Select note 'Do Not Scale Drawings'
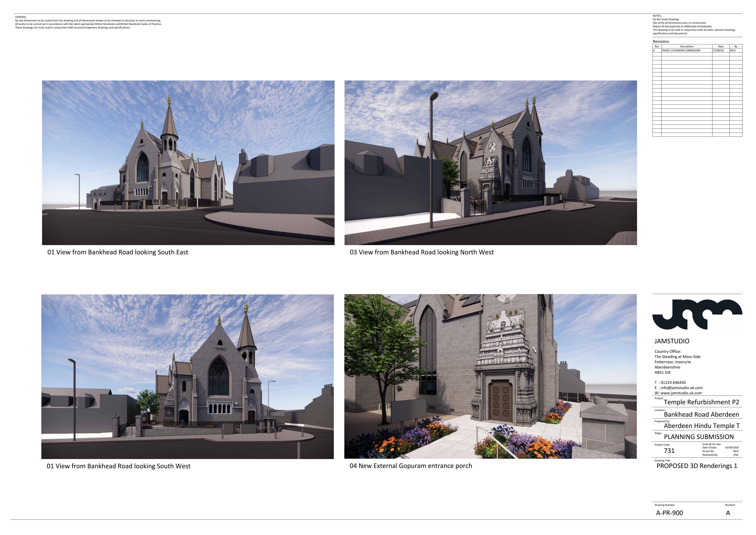This screenshot has height=535, width=756. click(666, 19)
